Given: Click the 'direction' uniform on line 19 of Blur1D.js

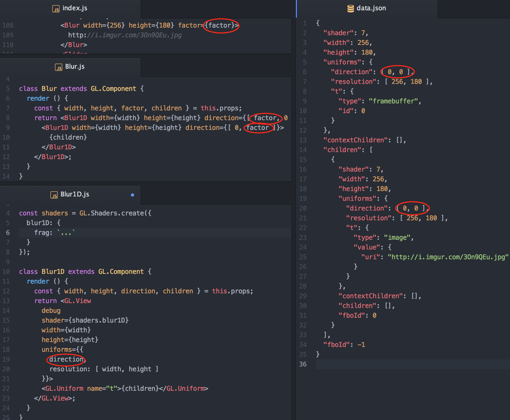Looking at the screenshot, I should point(66,359).
